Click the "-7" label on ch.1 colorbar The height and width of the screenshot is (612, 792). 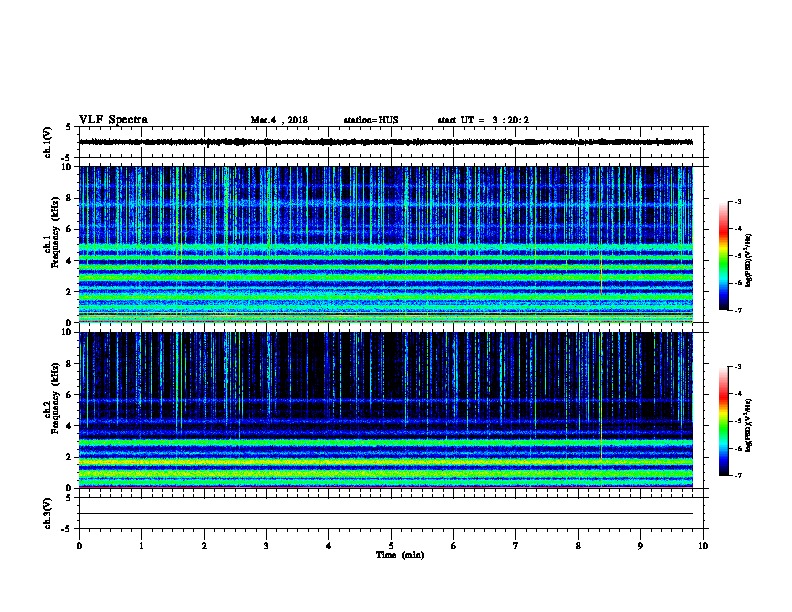[x=737, y=310]
